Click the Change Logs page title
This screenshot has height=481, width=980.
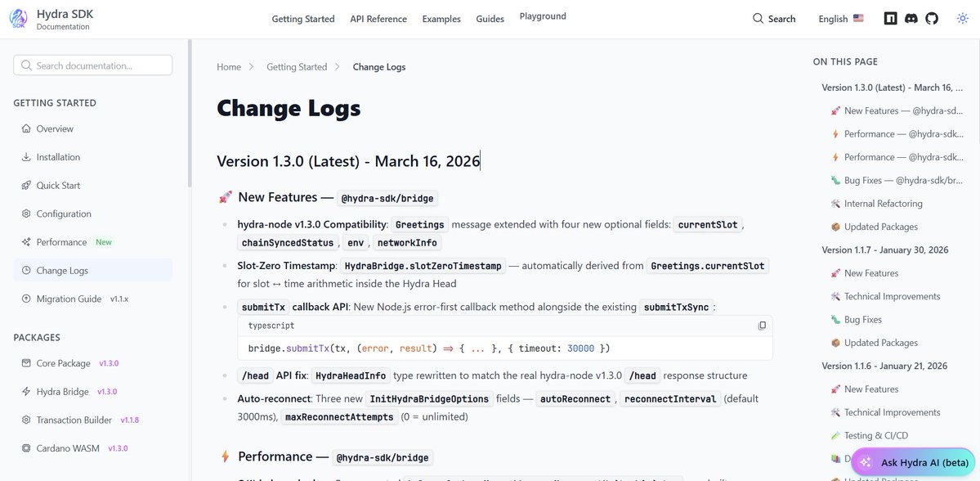pyautogui.click(x=289, y=108)
